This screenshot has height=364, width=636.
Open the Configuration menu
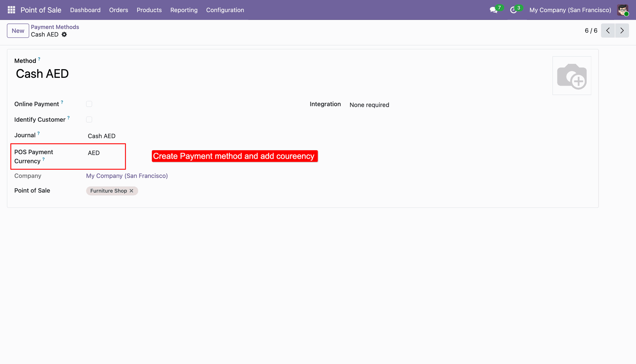coord(225,10)
